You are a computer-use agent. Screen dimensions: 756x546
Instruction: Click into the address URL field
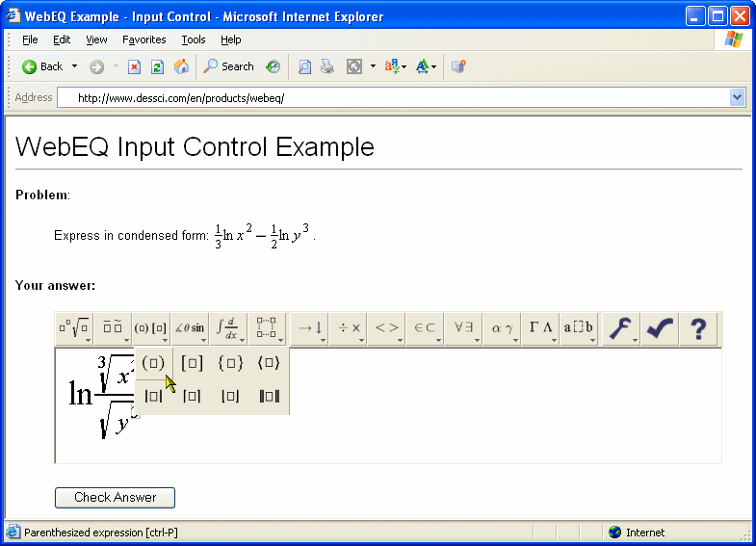[385, 97]
